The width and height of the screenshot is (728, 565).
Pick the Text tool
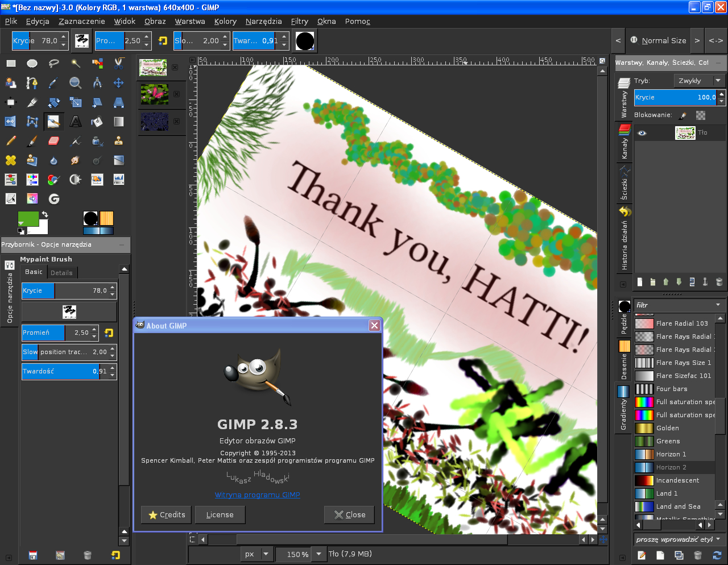tap(75, 121)
